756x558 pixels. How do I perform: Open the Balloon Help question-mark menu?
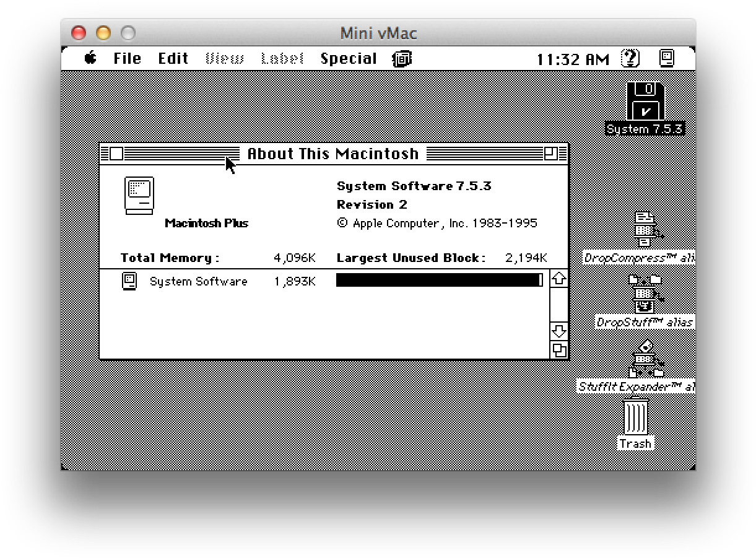click(630, 58)
